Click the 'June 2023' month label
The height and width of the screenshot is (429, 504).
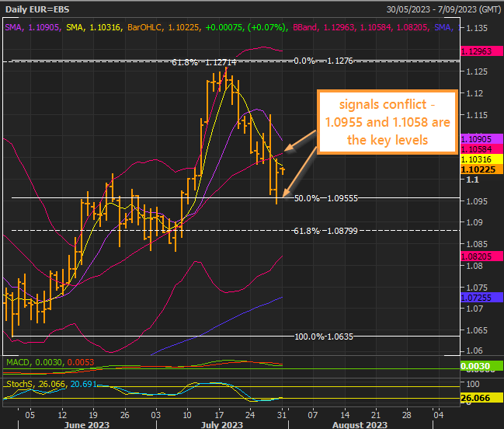[x=87, y=425]
